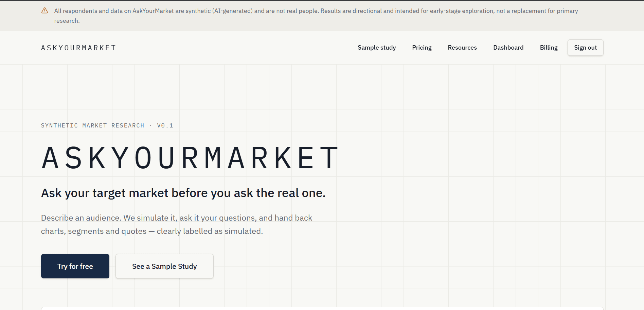Open the Billing page
This screenshot has width=644, height=310.
click(x=549, y=48)
